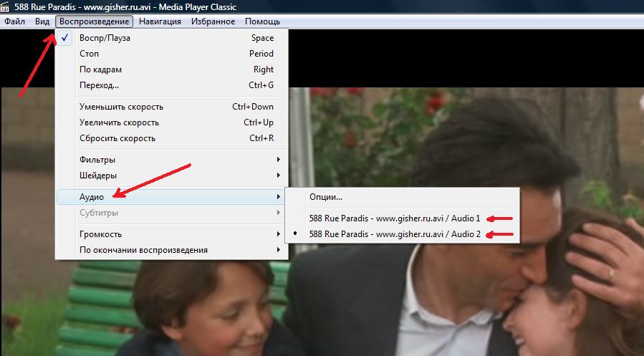Toggle the checked Воспр/Пауза item
Screen dimensions: 644x356
[x=105, y=38]
